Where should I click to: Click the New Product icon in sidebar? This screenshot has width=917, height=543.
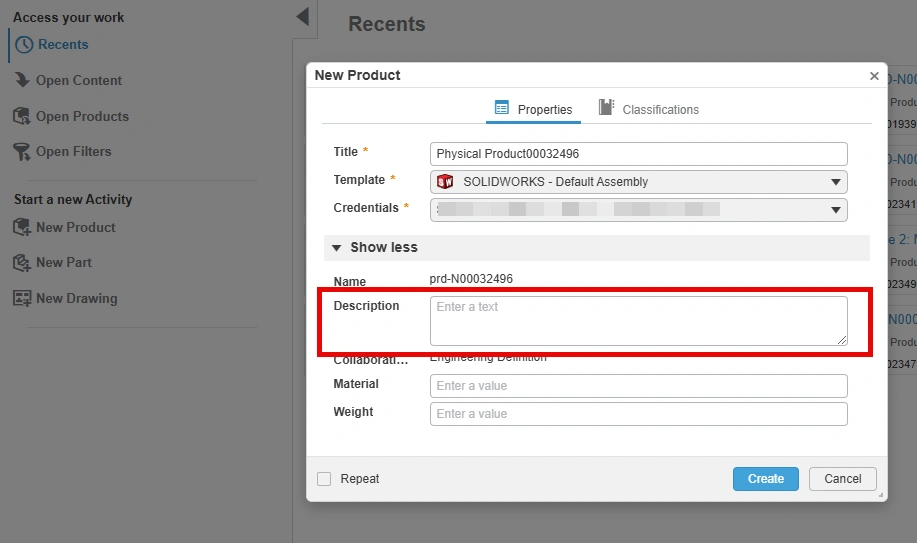(x=22, y=228)
